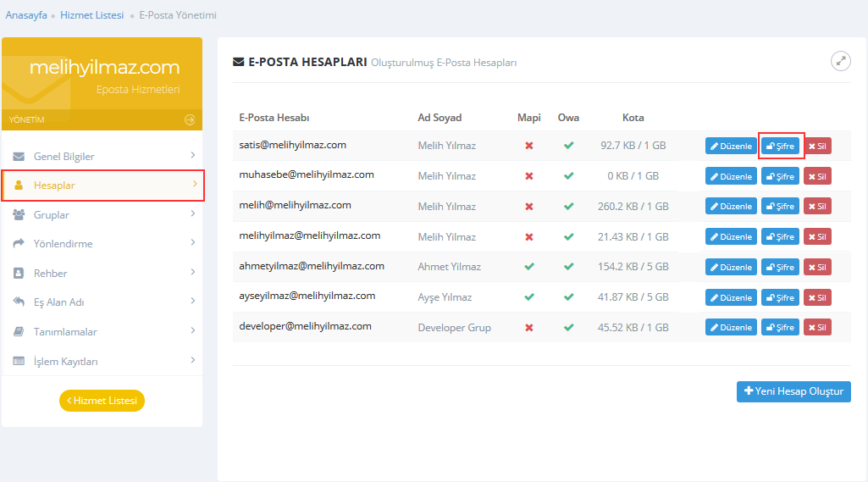Click Yeni Hesap Oluştur button
The image size is (868, 482).
pyautogui.click(x=793, y=391)
